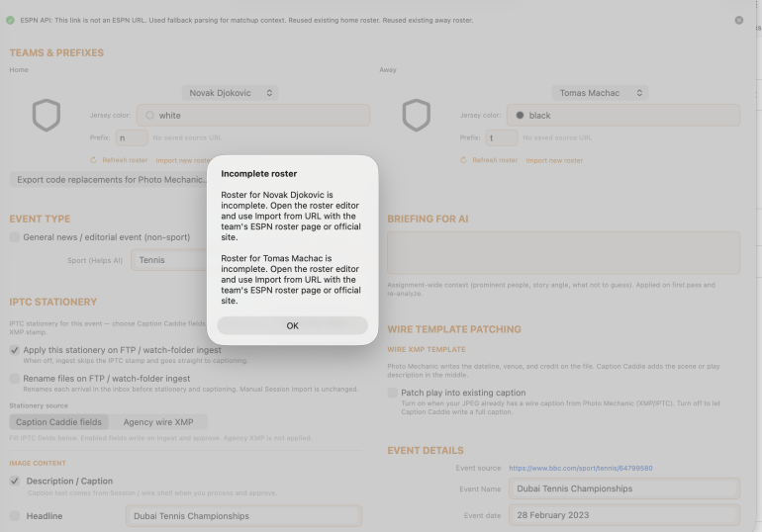The width and height of the screenshot is (762, 532).
Task: Export code replacements for Photo Mechanic
Action: [x=109, y=180]
